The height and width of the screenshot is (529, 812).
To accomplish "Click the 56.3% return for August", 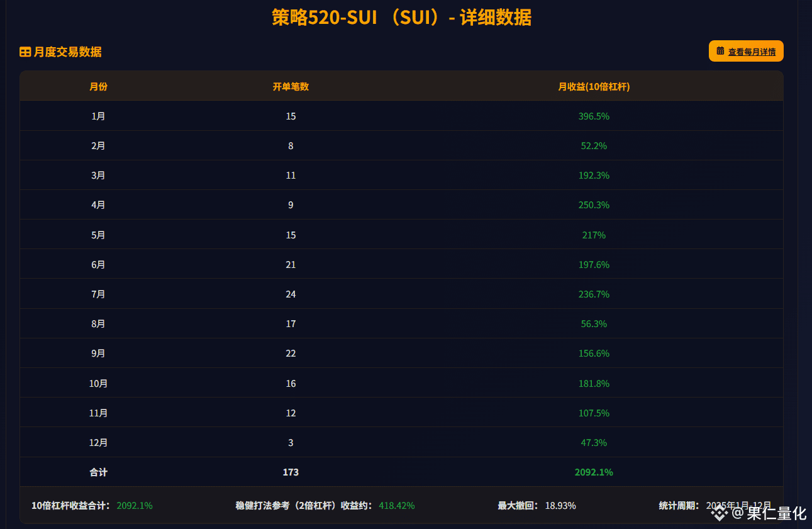I will pyautogui.click(x=594, y=324).
